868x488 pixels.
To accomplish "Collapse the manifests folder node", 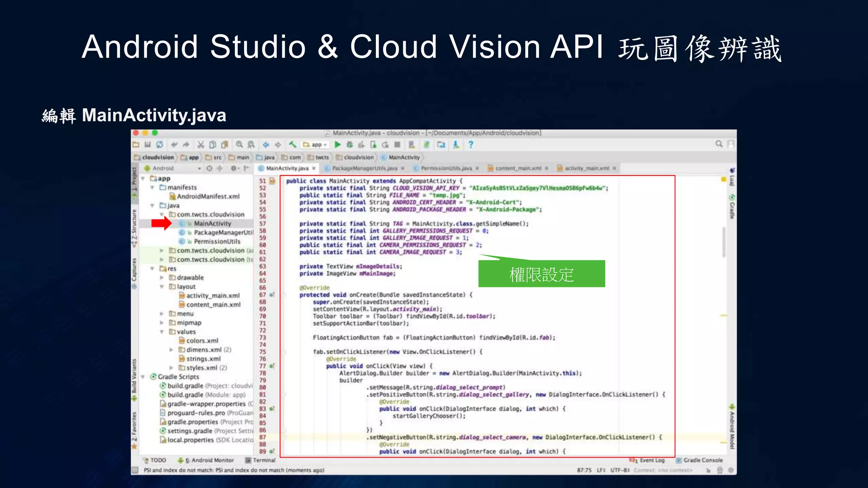I will pos(152,188).
